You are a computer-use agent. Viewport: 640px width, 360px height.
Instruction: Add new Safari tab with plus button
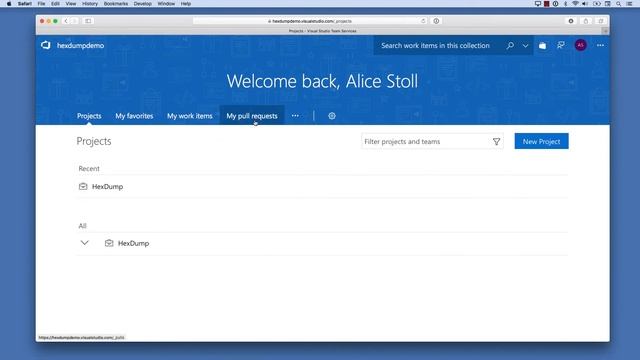[605, 31]
